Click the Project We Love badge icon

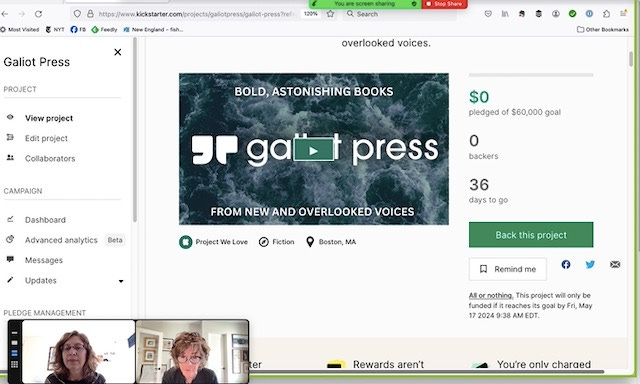click(185, 242)
